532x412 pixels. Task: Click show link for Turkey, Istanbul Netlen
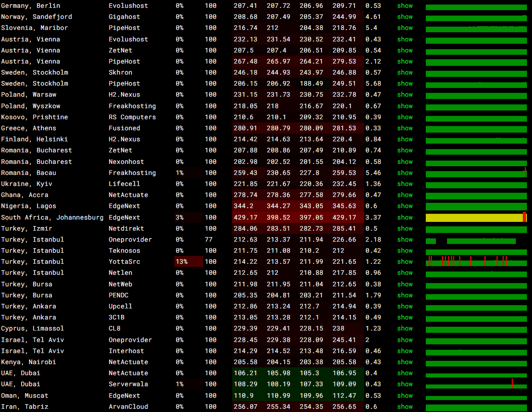click(x=405, y=273)
